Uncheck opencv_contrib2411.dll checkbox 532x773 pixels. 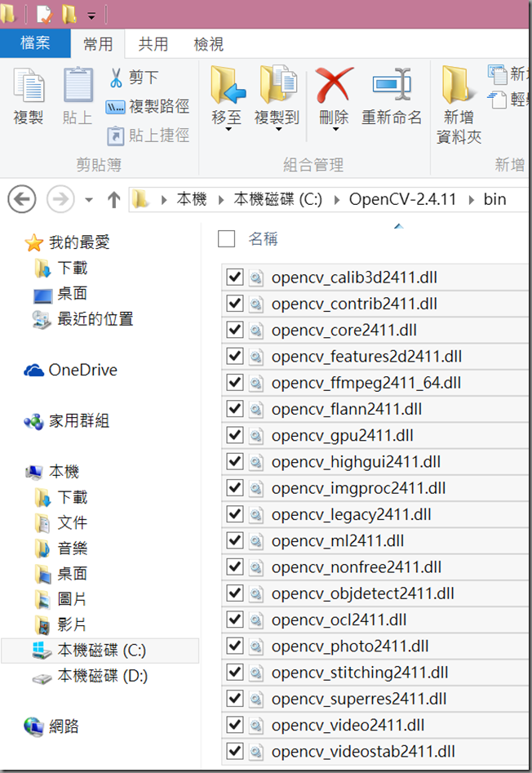coord(235,303)
